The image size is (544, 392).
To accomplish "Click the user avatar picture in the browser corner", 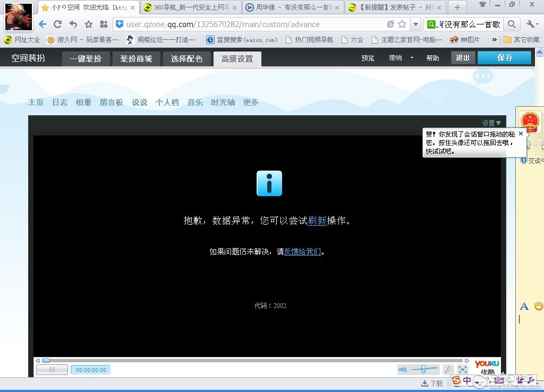I will (19, 16).
